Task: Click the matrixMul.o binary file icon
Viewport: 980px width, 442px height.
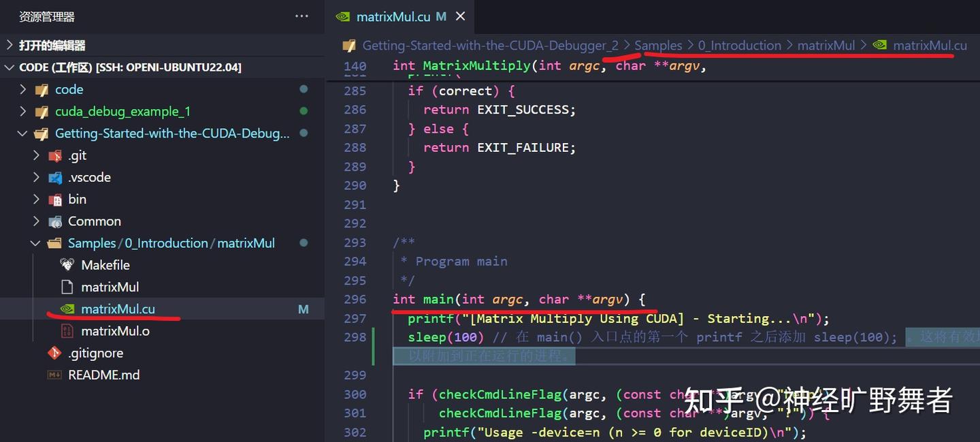Action: pos(67,331)
